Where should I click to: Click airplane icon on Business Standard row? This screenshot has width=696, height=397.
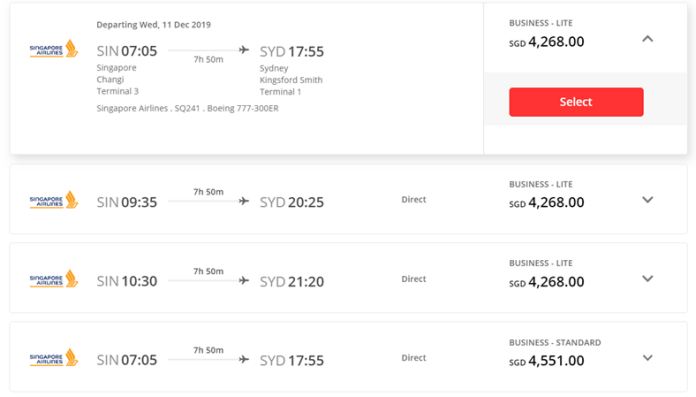point(244,359)
